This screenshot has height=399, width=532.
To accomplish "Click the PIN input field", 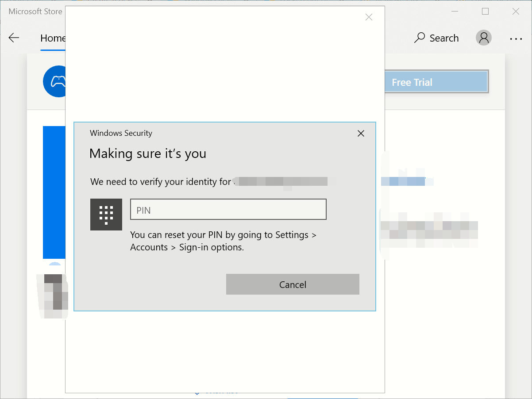I will pos(228,210).
